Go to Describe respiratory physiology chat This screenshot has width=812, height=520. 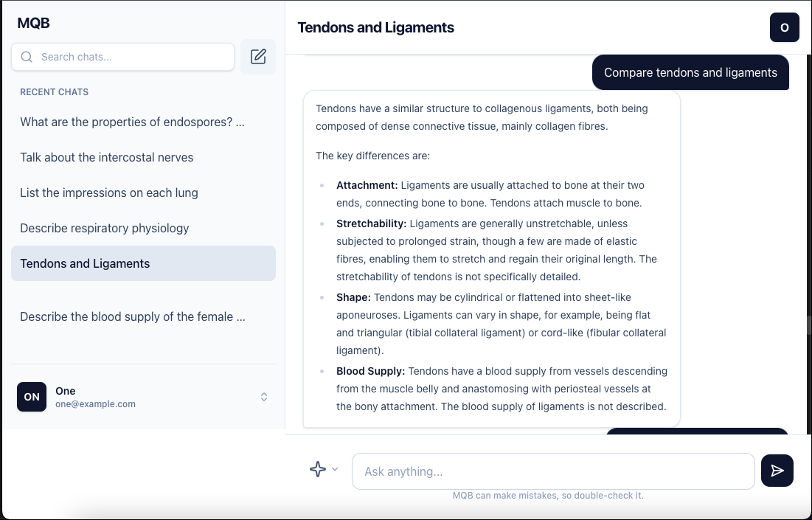105,228
